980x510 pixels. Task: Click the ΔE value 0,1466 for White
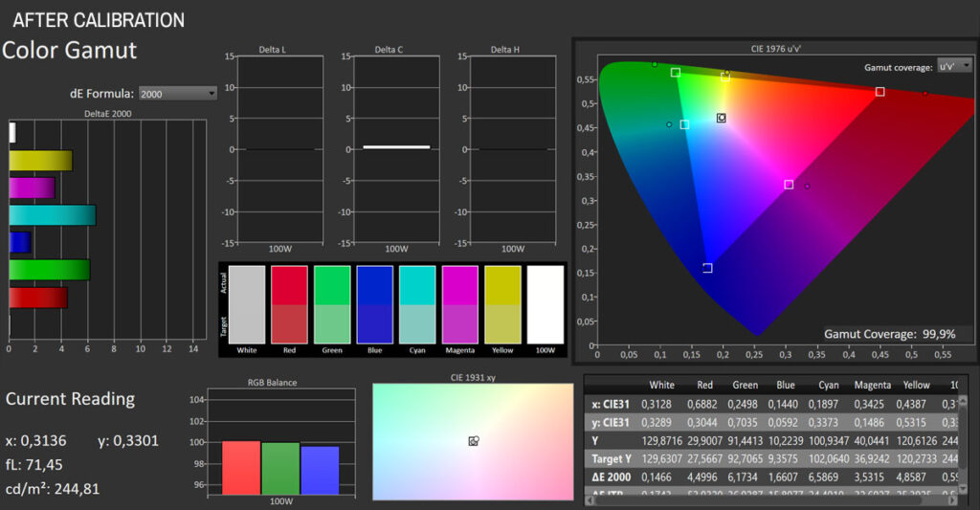[x=657, y=477]
